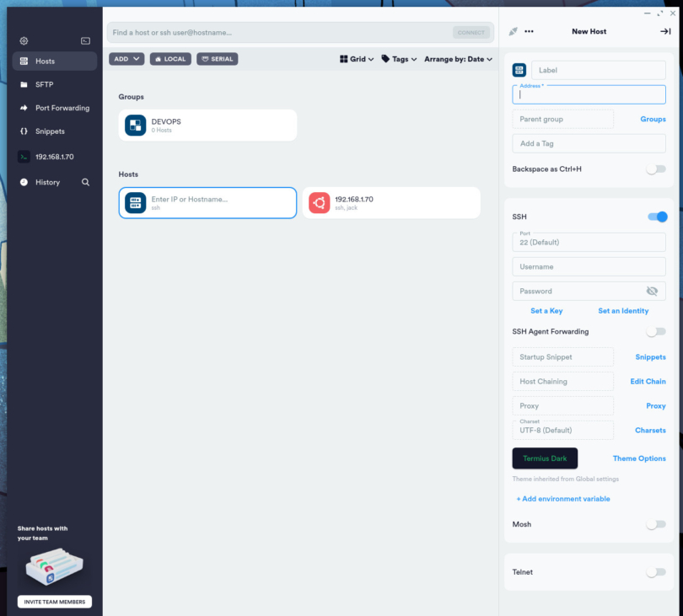Click the terminal icon atop the sidebar
Image resolution: width=683 pixels, height=616 pixels.
85,40
